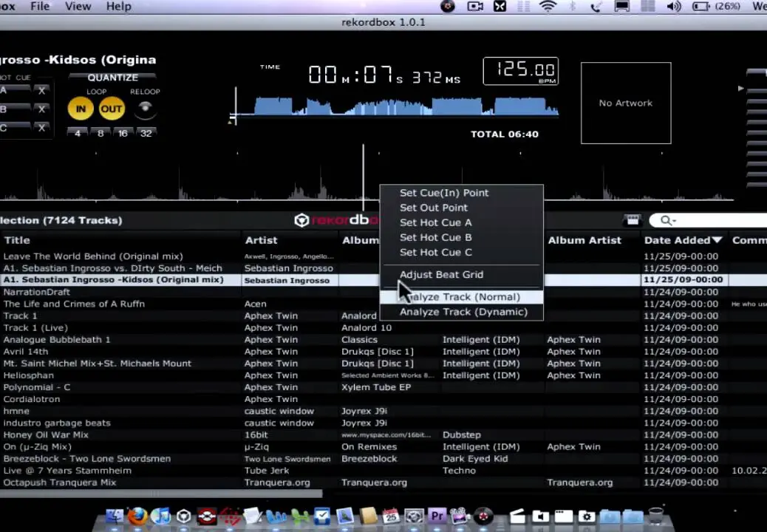Sort collection by Artist column
The width and height of the screenshot is (767, 532).
coord(262,240)
